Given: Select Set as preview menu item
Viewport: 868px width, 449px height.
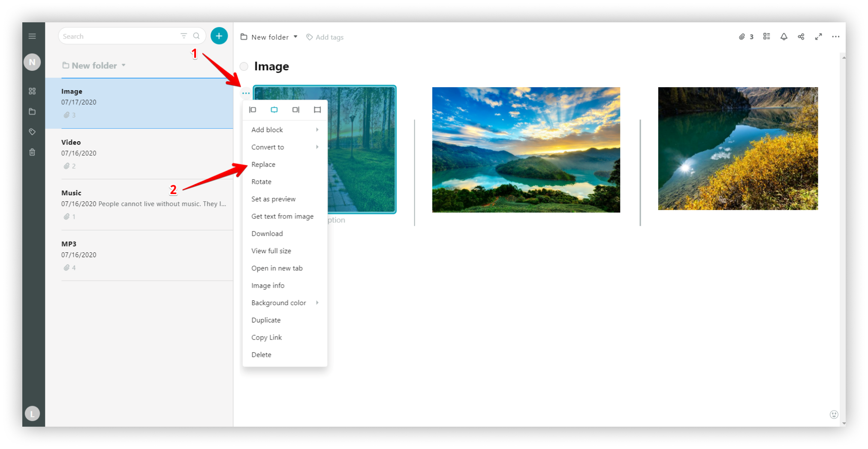Looking at the screenshot, I should (285, 199).
